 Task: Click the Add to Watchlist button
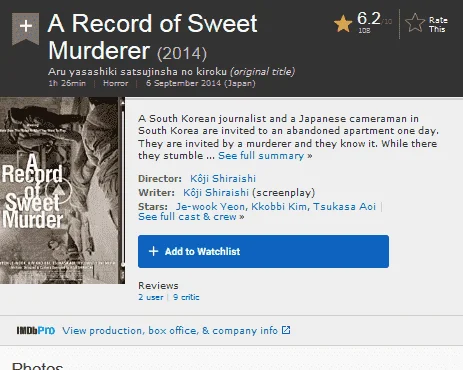pos(263,251)
